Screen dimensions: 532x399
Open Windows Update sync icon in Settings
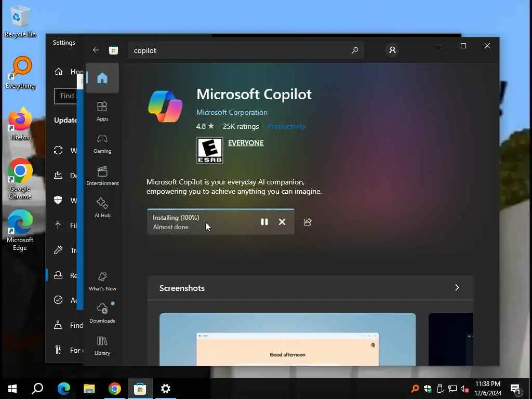58,150
